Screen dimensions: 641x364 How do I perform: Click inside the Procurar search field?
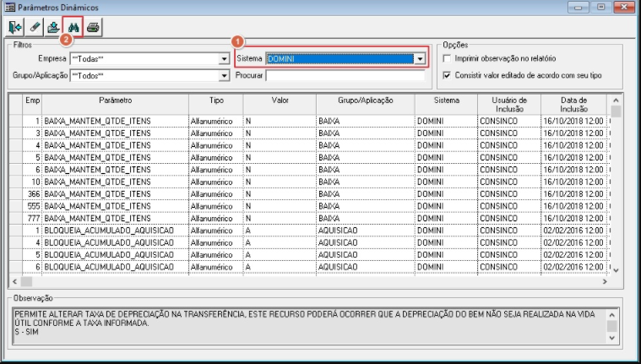pyautogui.click(x=345, y=76)
